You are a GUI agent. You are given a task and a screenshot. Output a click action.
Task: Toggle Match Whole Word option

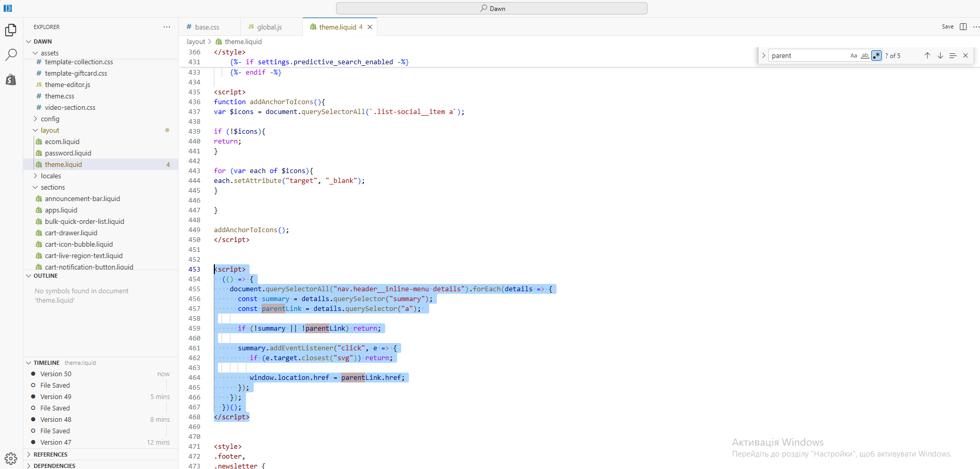865,55
